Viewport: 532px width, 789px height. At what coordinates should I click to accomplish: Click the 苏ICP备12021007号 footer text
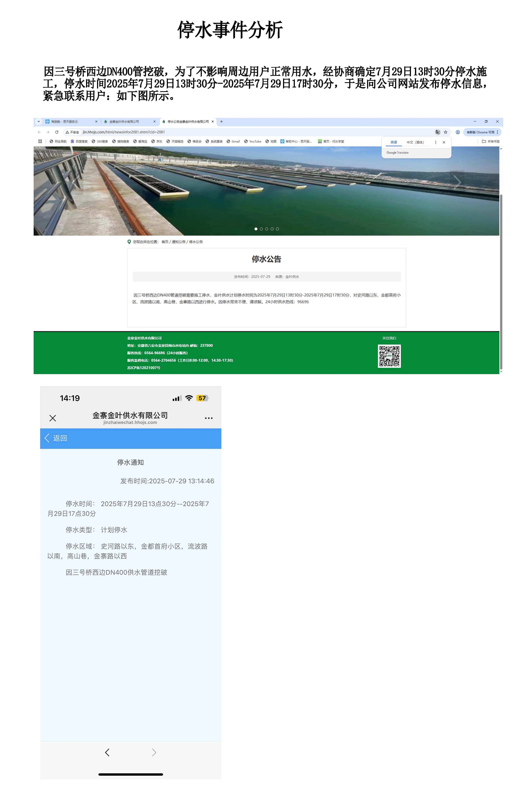pos(144,368)
